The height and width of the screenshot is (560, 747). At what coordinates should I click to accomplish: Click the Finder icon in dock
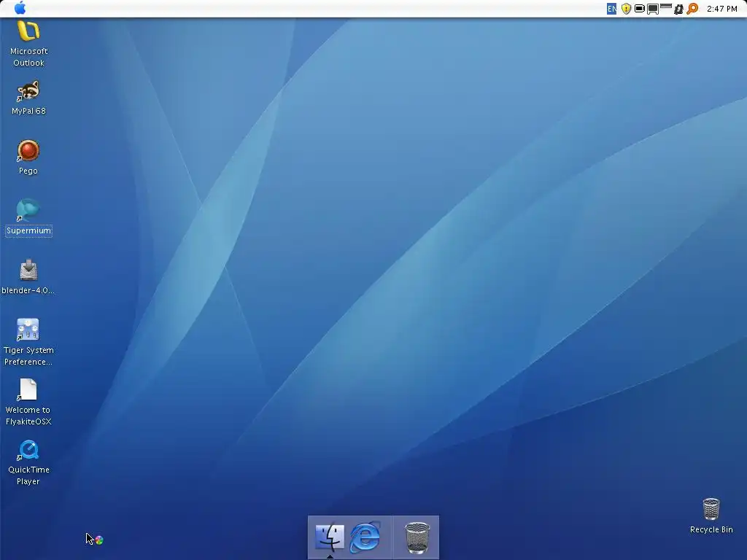(x=329, y=537)
